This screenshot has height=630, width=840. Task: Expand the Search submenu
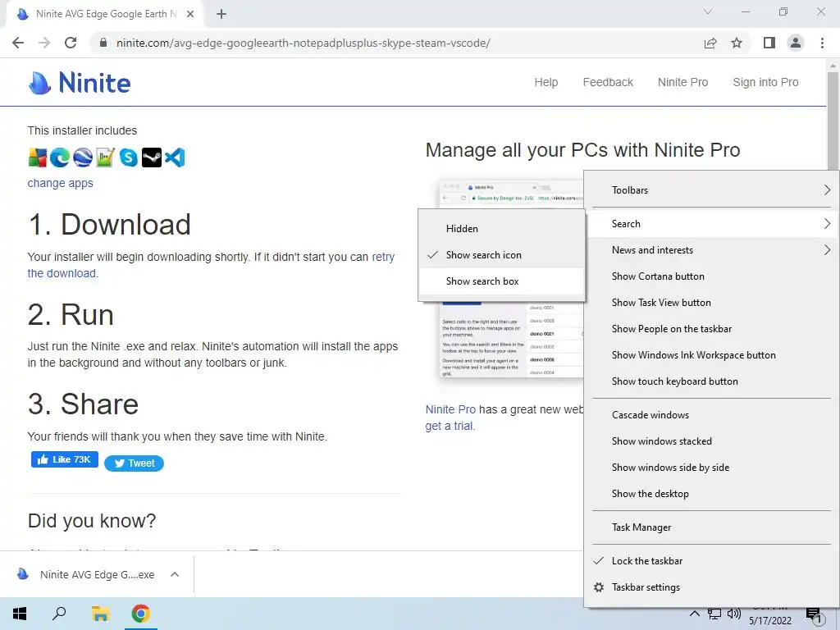click(x=711, y=224)
